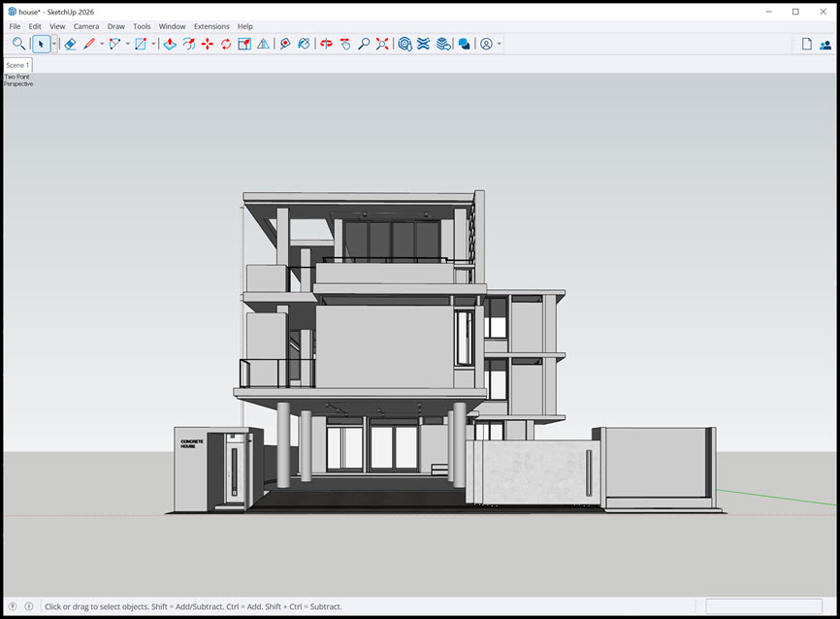Open the 3D Warehouse icon
840x619 pixels.
tap(405, 44)
